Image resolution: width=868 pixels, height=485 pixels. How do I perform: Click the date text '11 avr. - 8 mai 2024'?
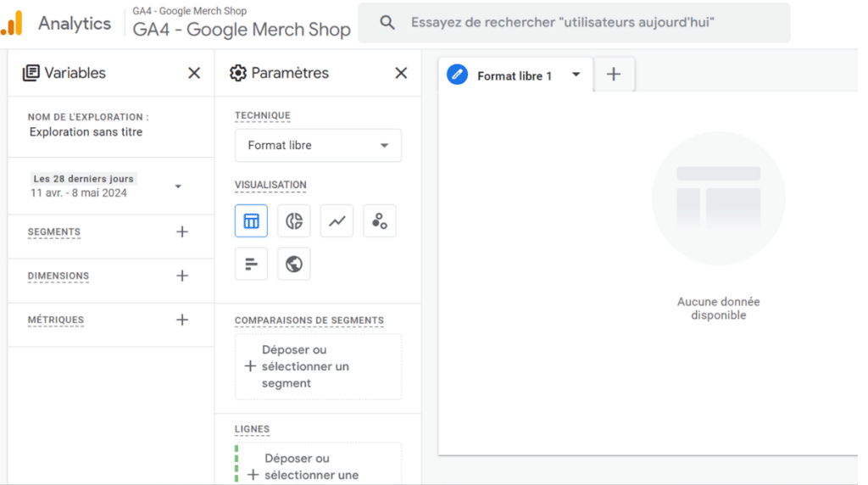(x=79, y=193)
